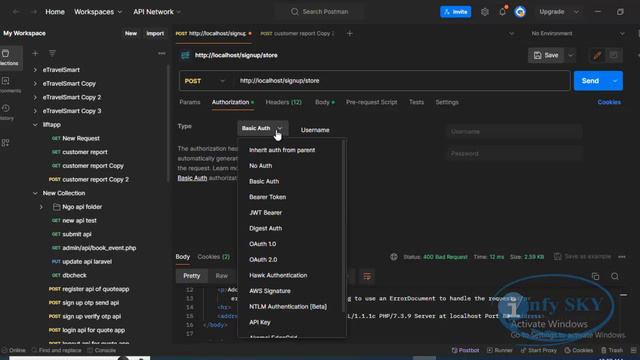
Task: Expand eTravelSmart Copy 3 collection
Action: [35, 111]
